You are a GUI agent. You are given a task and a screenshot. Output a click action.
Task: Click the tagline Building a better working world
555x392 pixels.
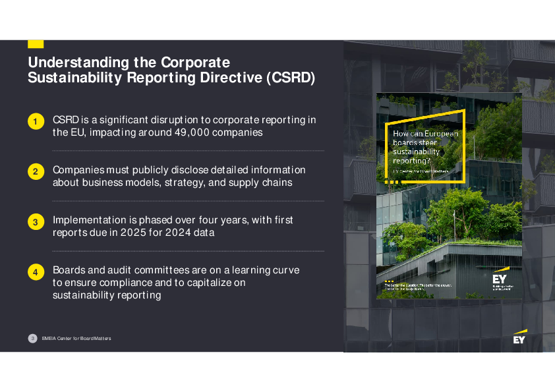(x=501, y=287)
